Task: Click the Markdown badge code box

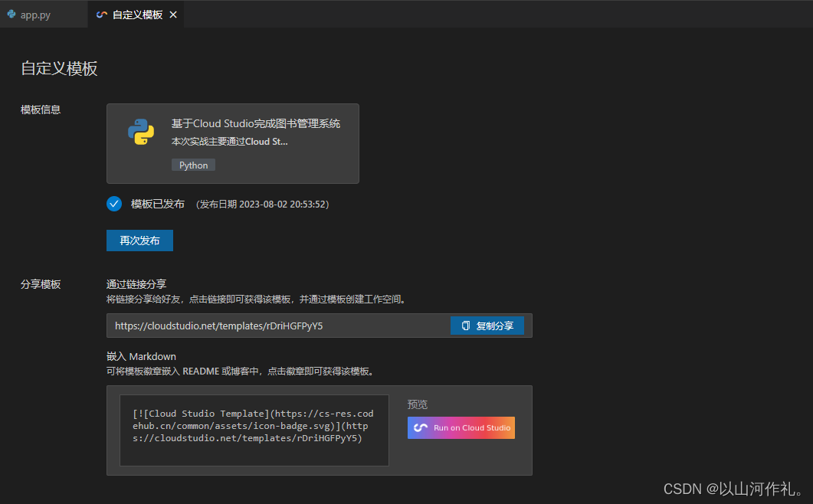Action: (254, 430)
